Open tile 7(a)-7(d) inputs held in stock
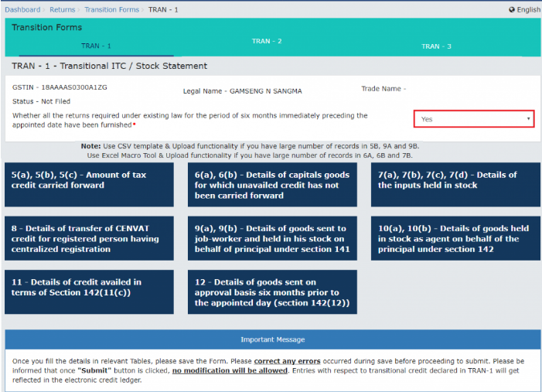 tap(455, 185)
